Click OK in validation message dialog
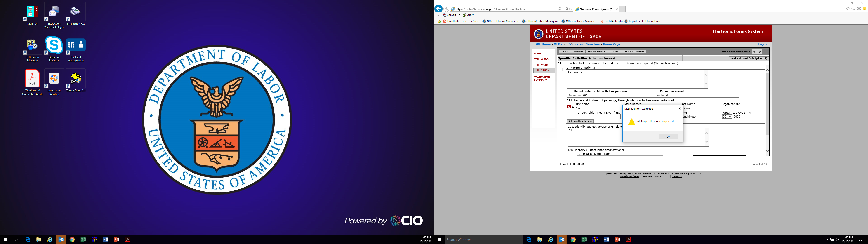The height and width of the screenshot is (244, 868). tap(668, 136)
